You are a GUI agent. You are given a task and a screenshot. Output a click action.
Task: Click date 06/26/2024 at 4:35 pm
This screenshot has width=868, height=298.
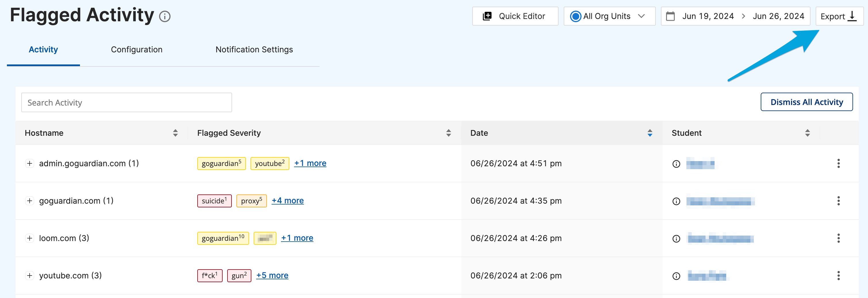coord(516,201)
